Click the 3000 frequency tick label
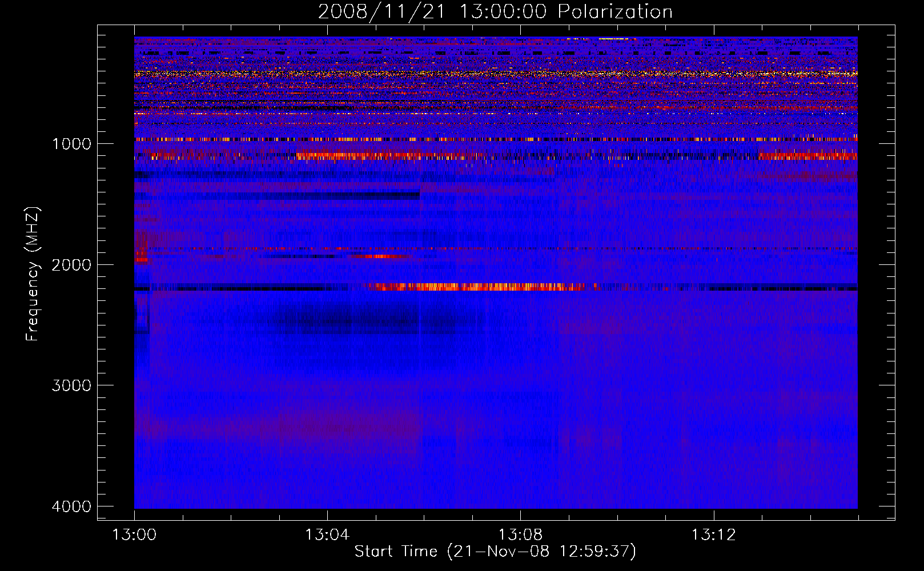Image resolution: width=924 pixels, height=571 pixels. click(71, 385)
